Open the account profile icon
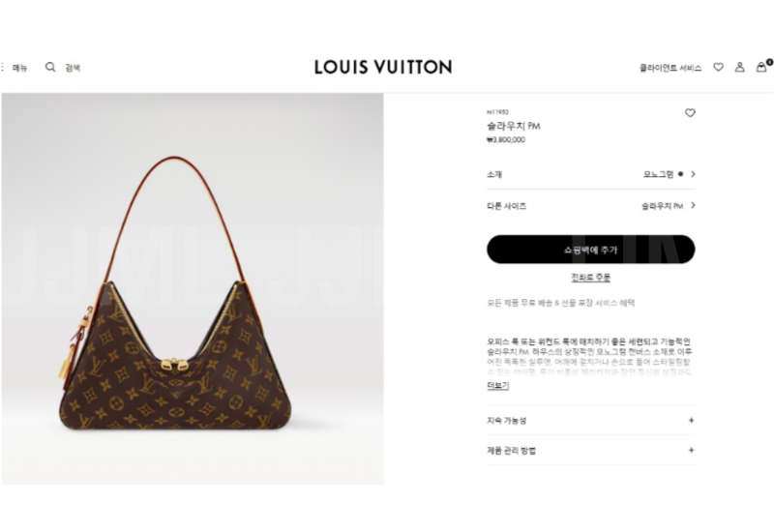 [739, 67]
